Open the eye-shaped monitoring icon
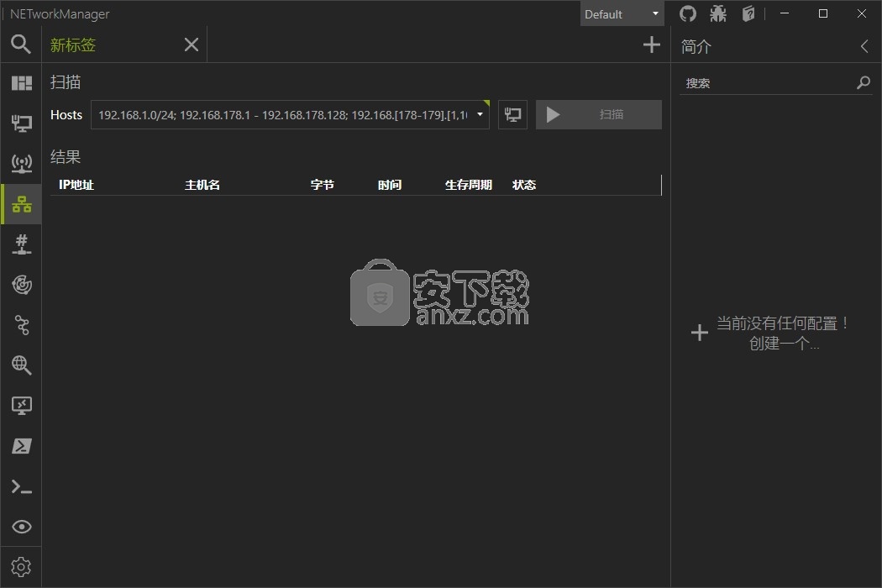The image size is (882, 588). coord(21,527)
